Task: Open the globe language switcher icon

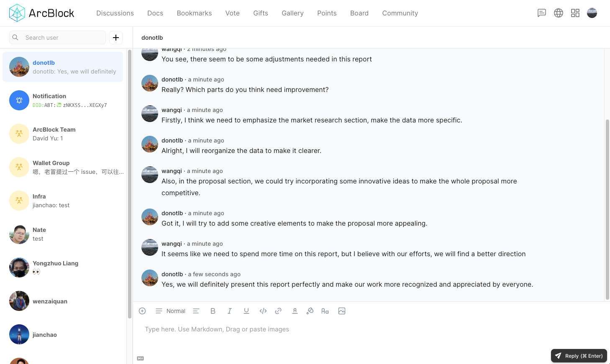Action: tap(559, 13)
